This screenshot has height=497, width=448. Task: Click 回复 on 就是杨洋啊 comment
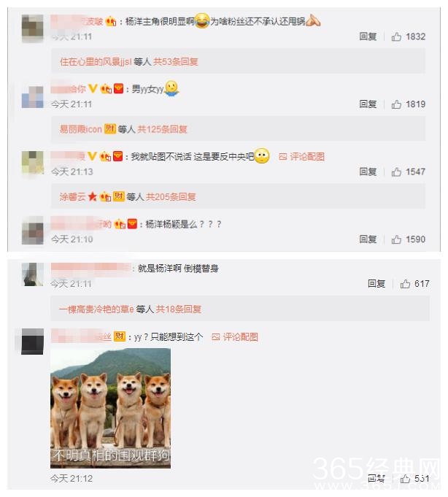[376, 284]
